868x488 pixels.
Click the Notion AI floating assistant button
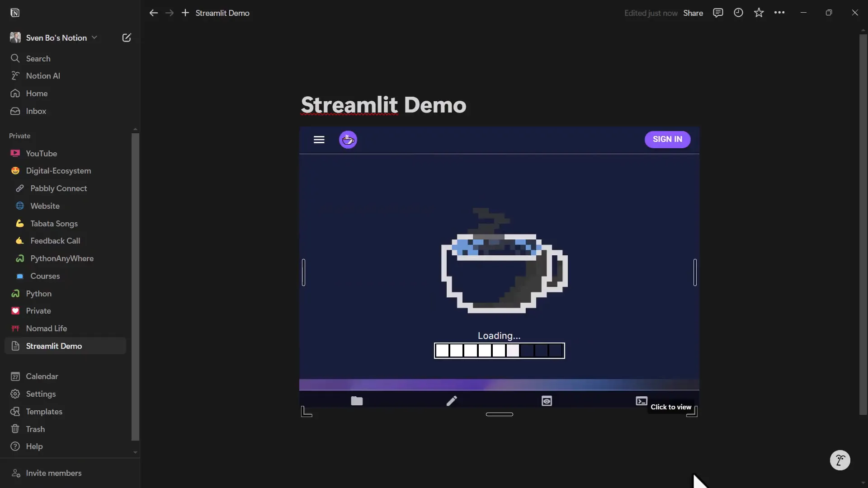coord(840,460)
